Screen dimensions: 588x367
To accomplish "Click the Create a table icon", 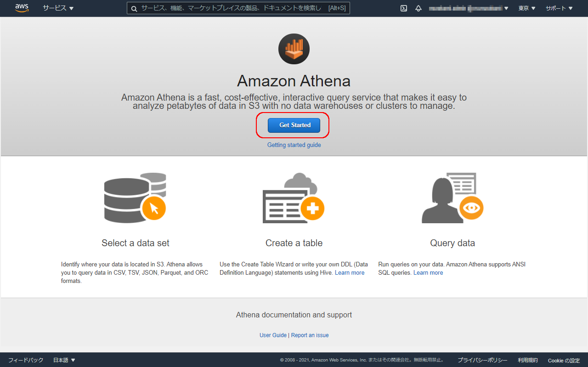I will (294, 198).
